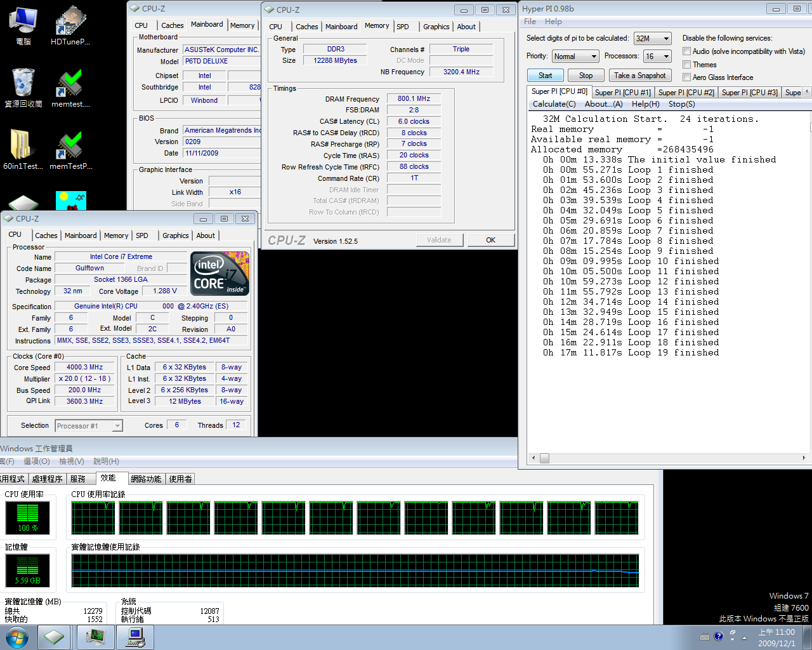Image resolution: width=812 pixels, height=650 pixels.
Task: Open the taskbar clock showing 上午 11:00
Action: pyautogui.click(x=776, y=637)
